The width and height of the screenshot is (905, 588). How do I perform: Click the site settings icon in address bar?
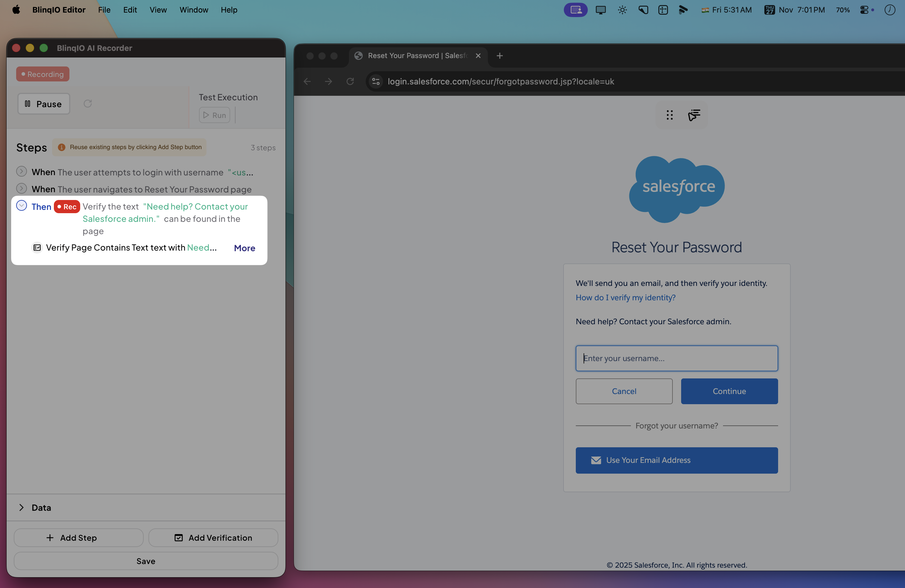click(376, 81)
